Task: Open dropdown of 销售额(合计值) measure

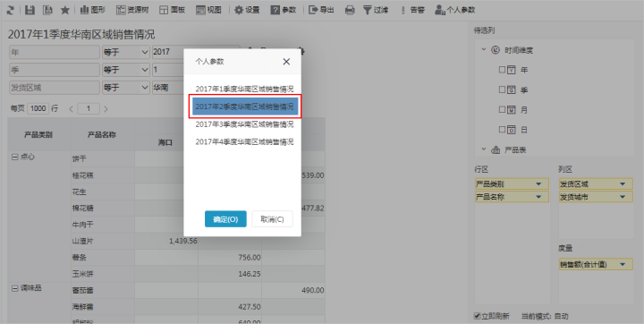Action: click(623, 264)
